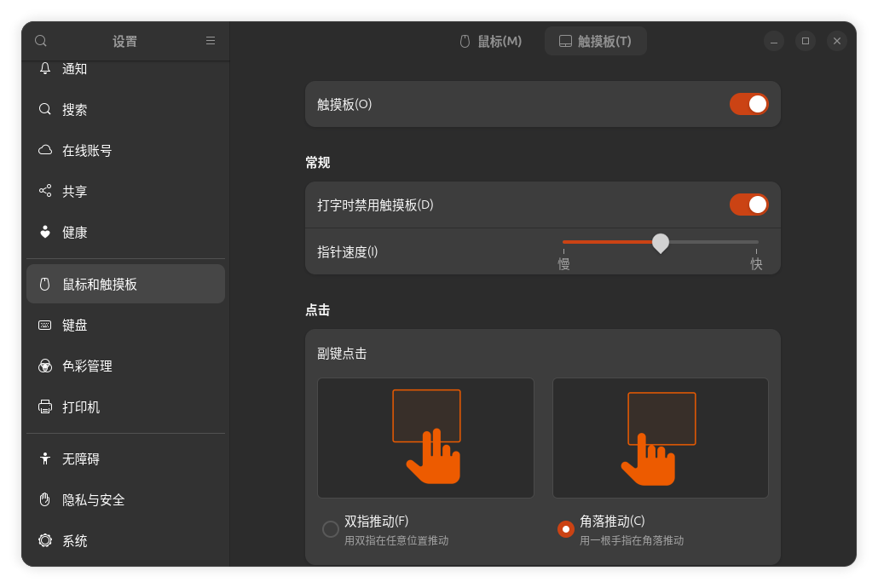Open 无障碍 settings panel

click(125, 458)
